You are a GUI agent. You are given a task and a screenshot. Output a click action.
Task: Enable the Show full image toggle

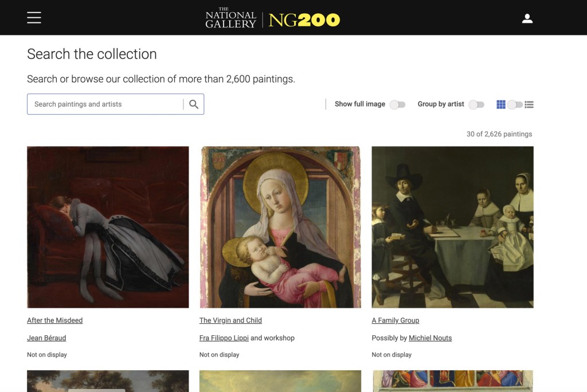coord(397,104)
